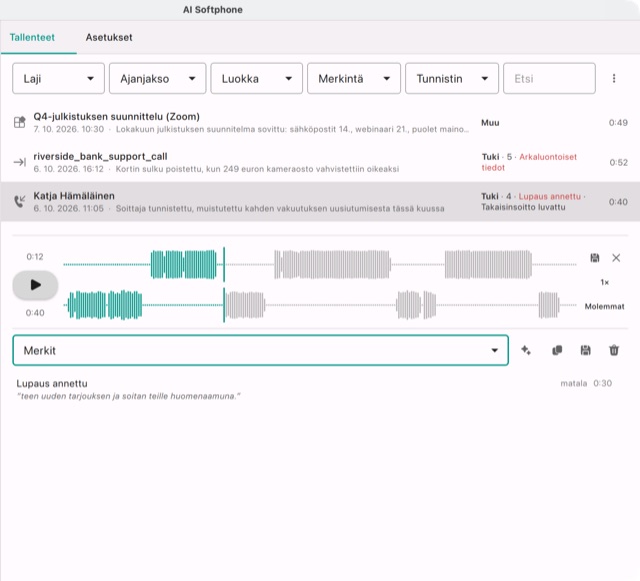Image resolution: width=640 pixels, height=581 pixels.
Task: Open the Tallenteet tab
Action: pyautogui.click(x=32, y=37)
